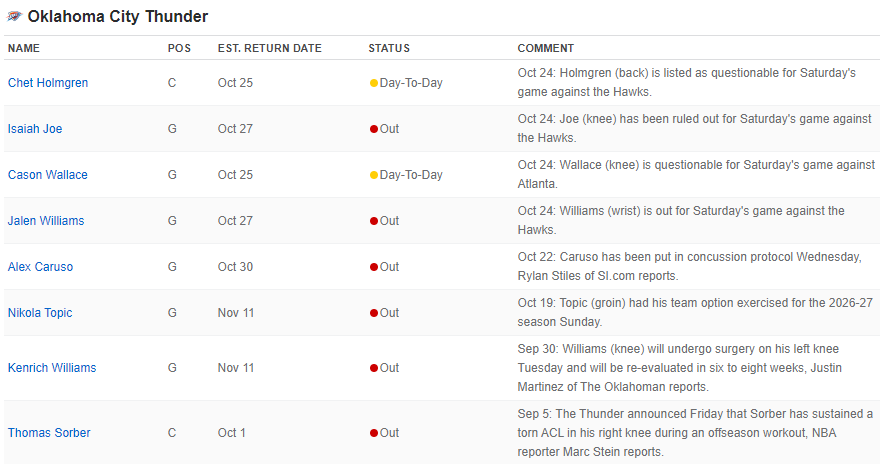This screenshot has height=464, width=883.
Task: Click Isaiah Joe's red Out status dot
Action: 374,129
